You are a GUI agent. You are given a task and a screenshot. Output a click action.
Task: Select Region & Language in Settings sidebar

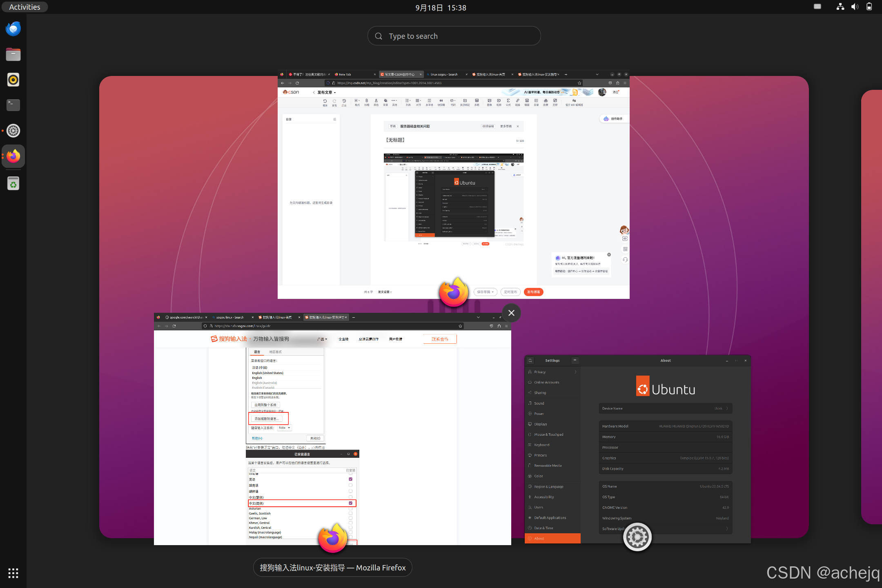(548, 487)
